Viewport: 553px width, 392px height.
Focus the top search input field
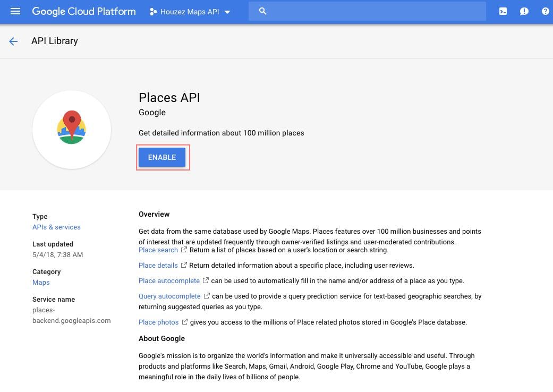coord(367,11)
